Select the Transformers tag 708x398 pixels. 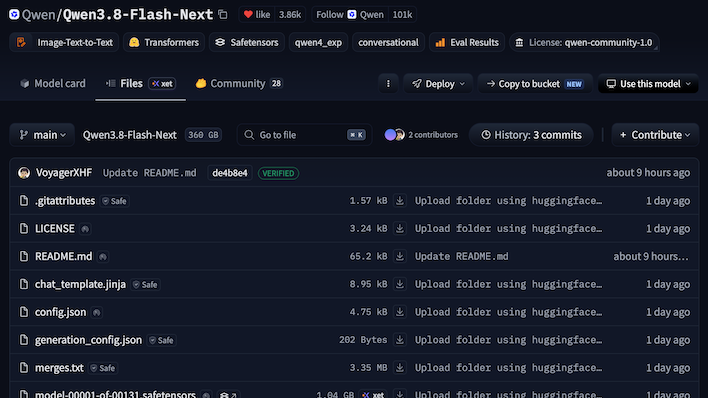(164, 42)
